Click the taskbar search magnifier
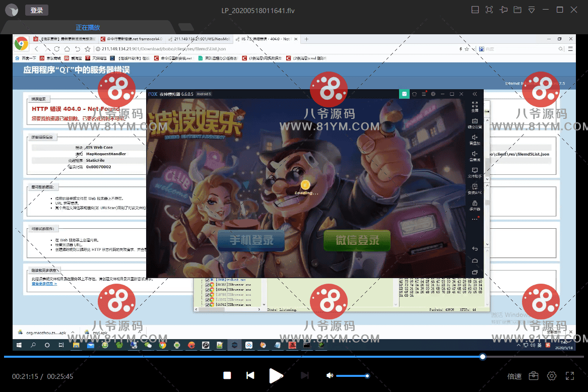 pos(33,345)
